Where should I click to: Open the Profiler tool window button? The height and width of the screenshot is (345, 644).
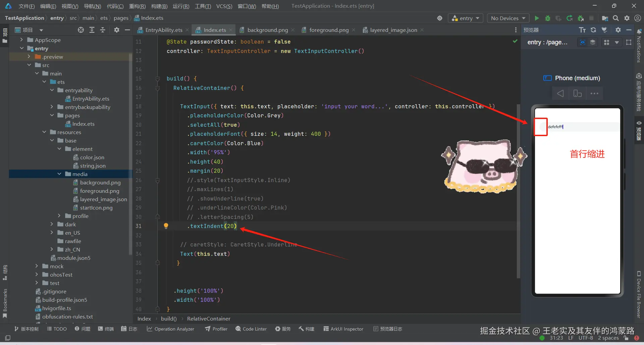point(216,329)
